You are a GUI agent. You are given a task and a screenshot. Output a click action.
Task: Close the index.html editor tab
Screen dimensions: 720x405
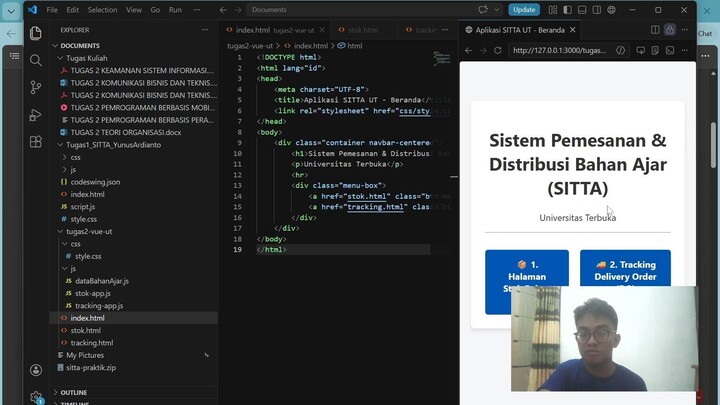click(x=322, y=30)
